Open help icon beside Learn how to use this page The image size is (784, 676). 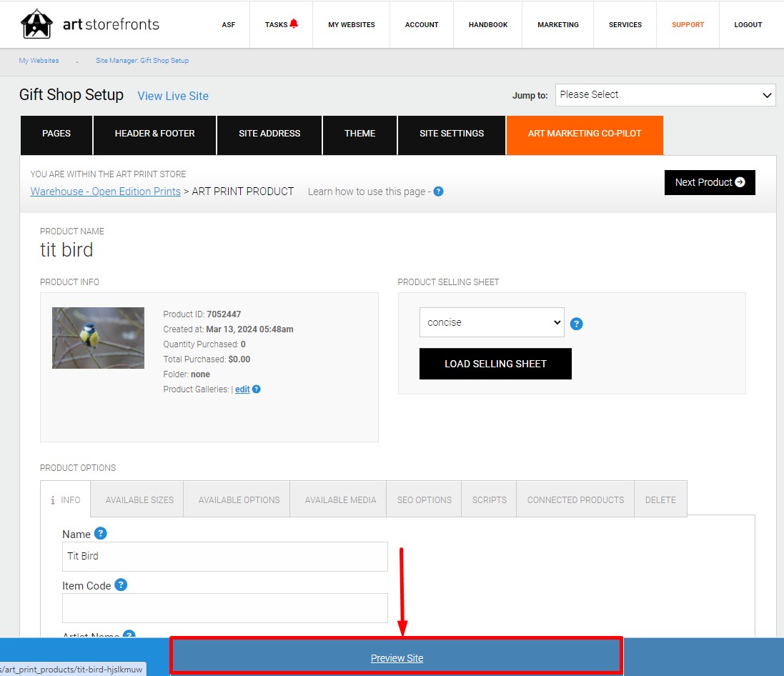438,192
